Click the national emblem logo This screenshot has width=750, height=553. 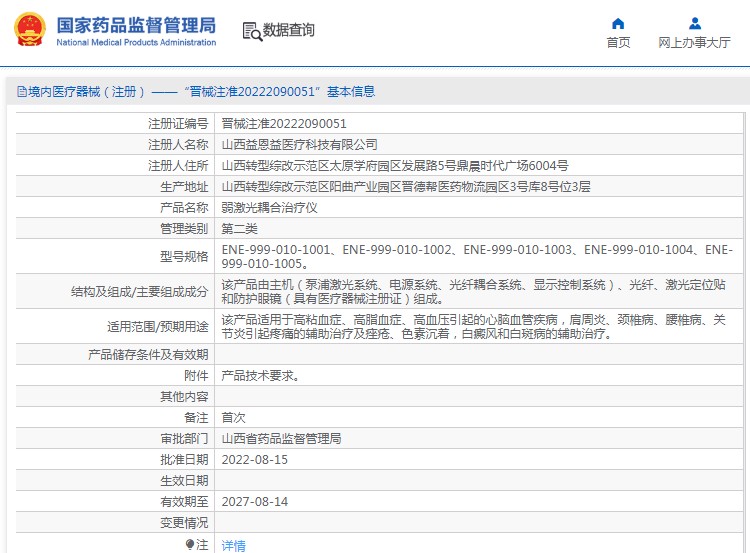[30, 29]
